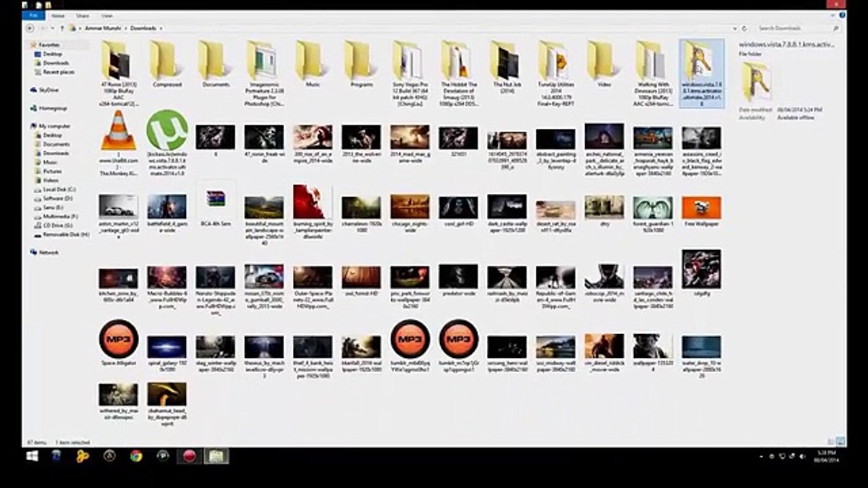The image size is (868, 488).
Task: Select the tumblr_m7np1 MP3 file
Action: click(x=458, y=346)
